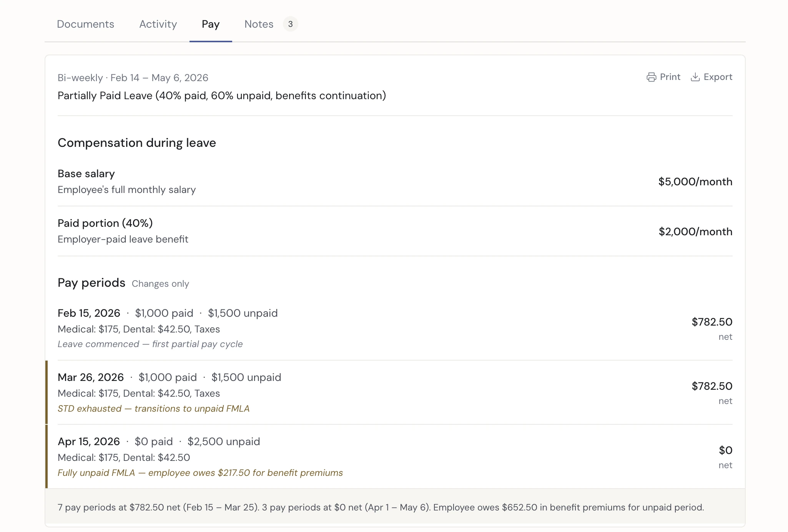The height and width of the screenshot is (532, 788).
Task: Click the export download icon
Action: (x=695, y=77)
